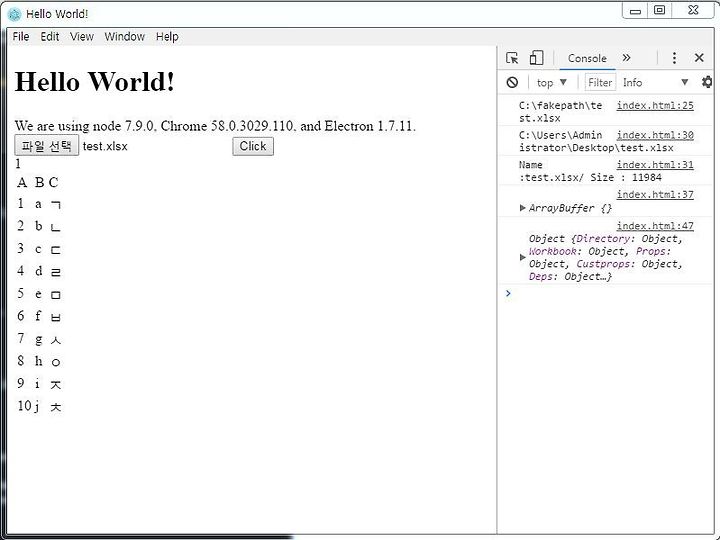Open the DevTools three-dot options menu
This screenshot has height=540, width=720.
[674, 58]
